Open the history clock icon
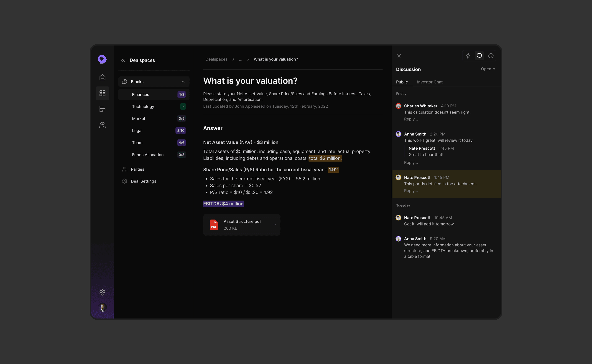This screenshot has height=364, width=592. click(x=491, y=56)
